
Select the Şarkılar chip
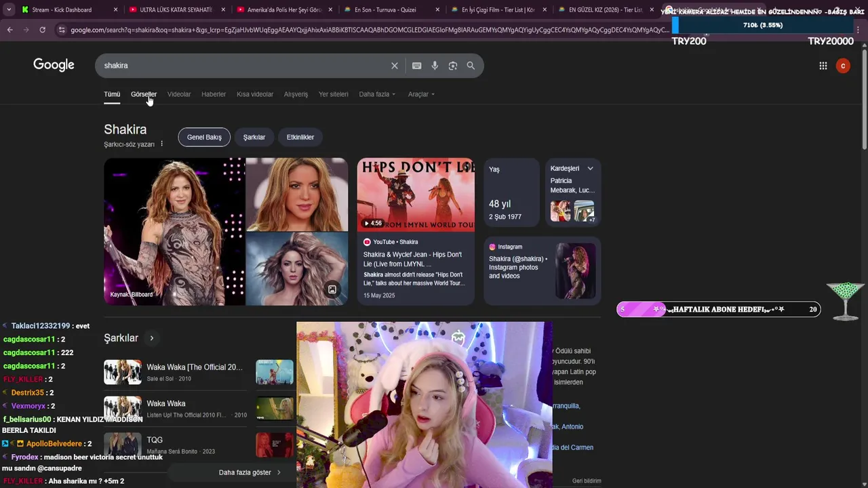[x=254, y=137]
